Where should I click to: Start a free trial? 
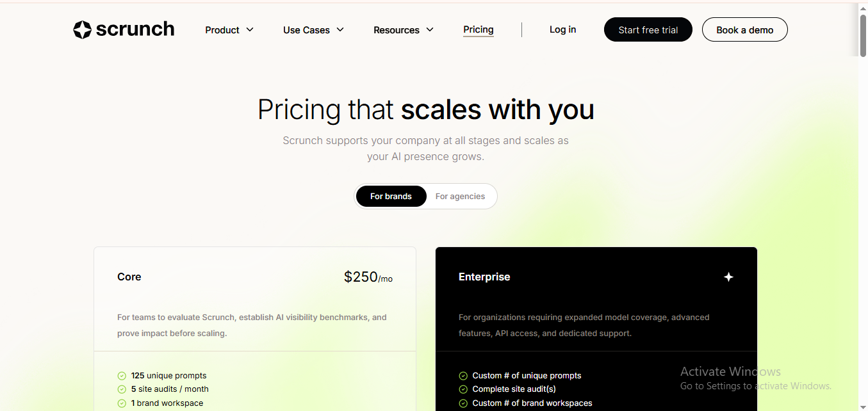(648, 29)
